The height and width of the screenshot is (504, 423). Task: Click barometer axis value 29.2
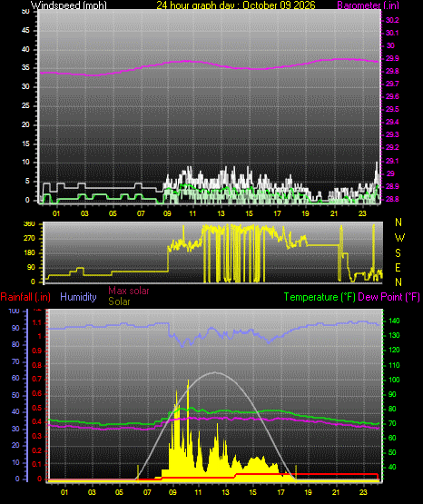pyautogui.click(x=392, y=147)
